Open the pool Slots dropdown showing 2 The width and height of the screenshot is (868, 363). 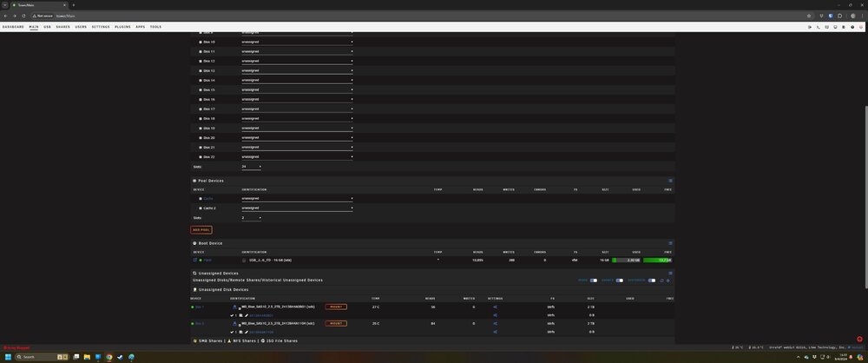point(252,218)
